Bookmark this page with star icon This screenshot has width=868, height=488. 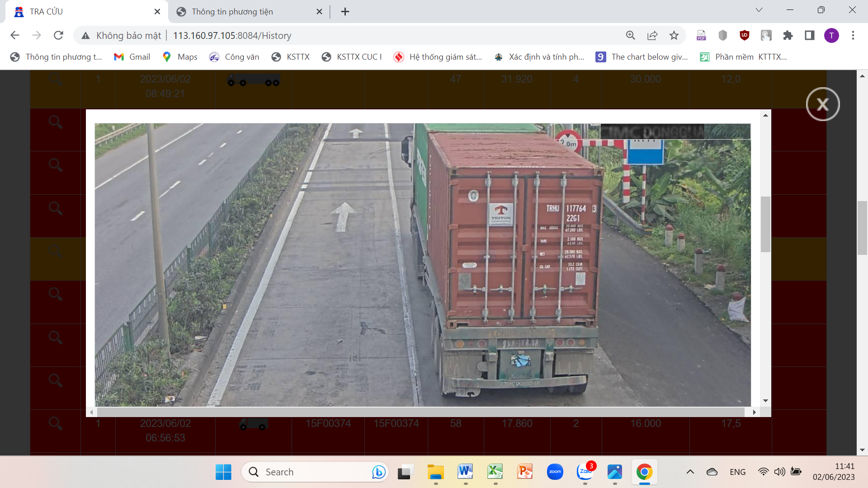pyautogui.click(x=674, y=35)
